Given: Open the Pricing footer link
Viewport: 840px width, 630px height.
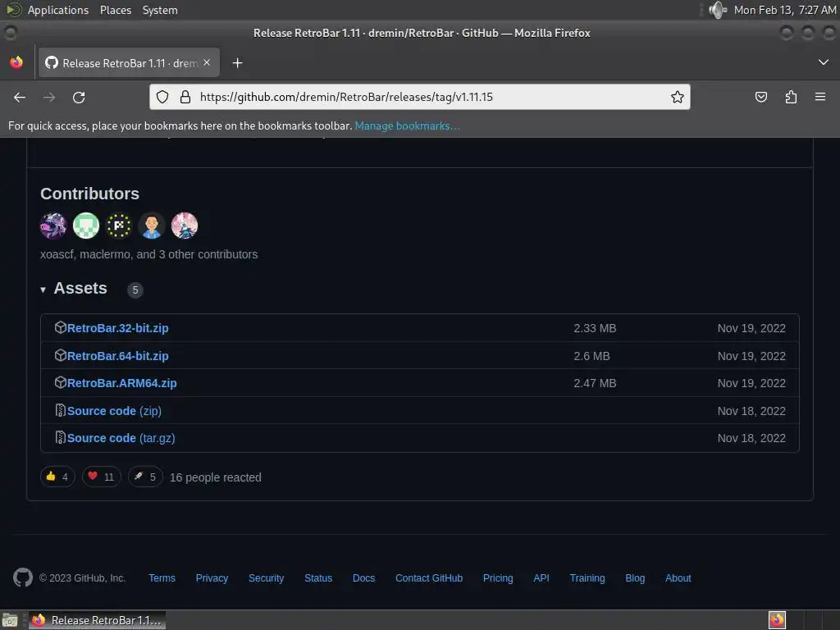Looking at the screenshot, I should [498, 578].
